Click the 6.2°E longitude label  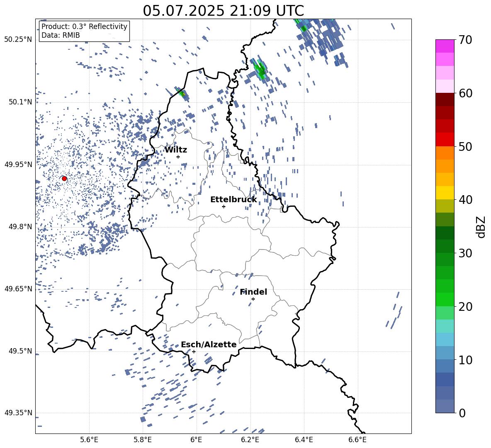click(x=250, y=440)
